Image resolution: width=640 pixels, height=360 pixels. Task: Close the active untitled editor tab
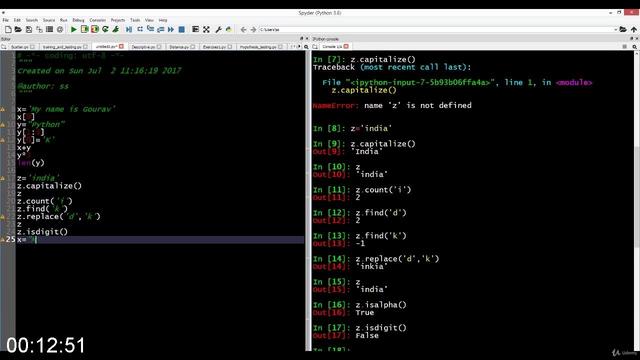[x=121, y=47]
